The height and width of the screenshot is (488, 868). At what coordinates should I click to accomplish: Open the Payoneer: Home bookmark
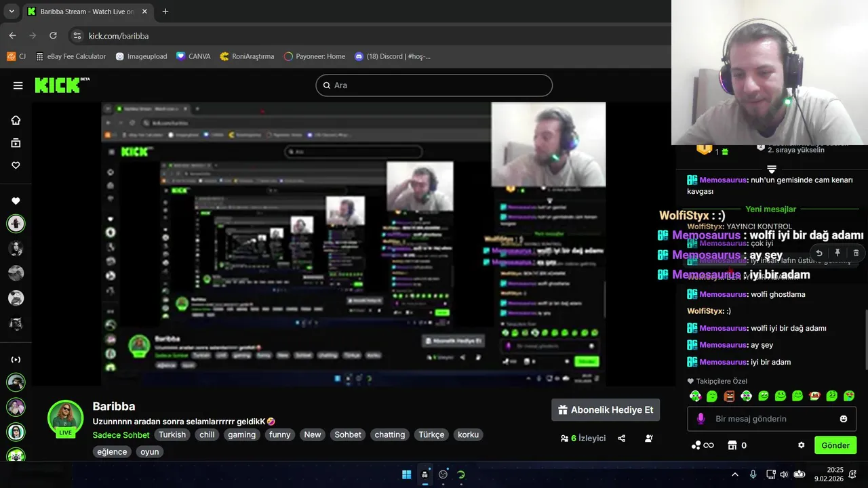(x=315, y=56)
